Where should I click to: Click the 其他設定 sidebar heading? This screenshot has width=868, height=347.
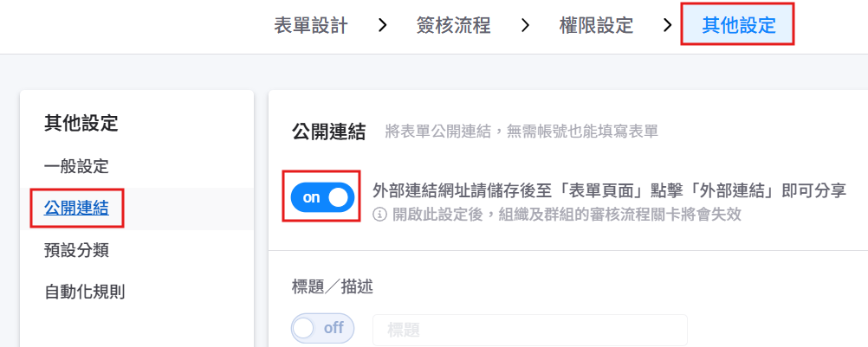[81, 123]
